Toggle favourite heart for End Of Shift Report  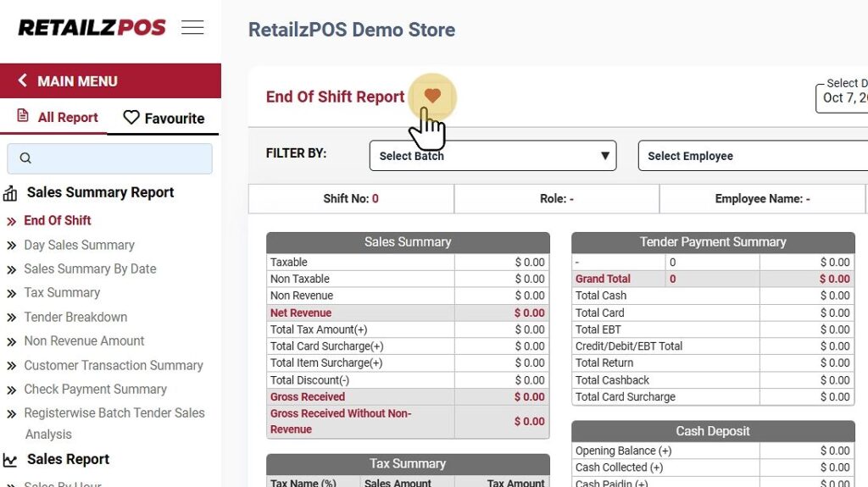[x=432, y=97]
